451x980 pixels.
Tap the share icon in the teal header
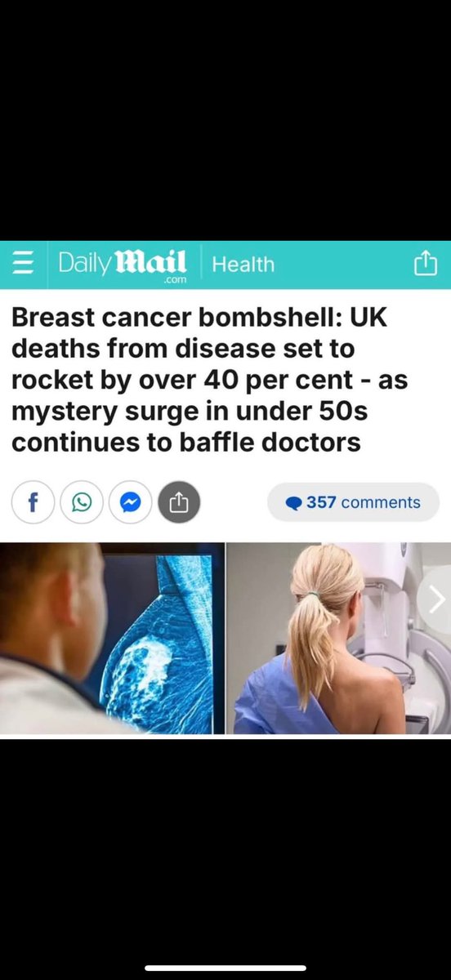[424, 264]
